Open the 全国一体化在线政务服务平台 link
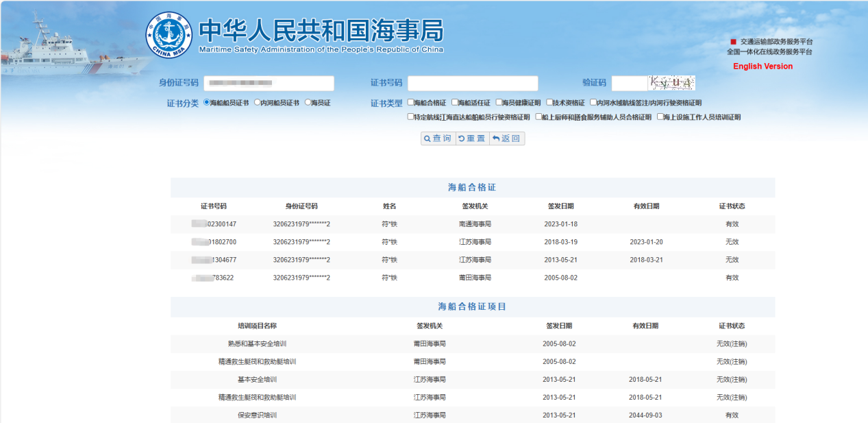The image size is (868, 423). point(769,52)
